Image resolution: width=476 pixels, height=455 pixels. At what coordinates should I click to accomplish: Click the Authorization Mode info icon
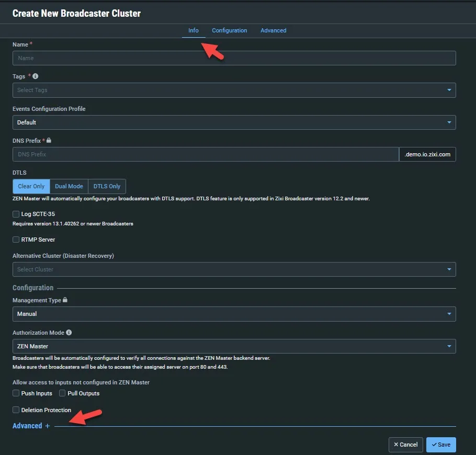(69, 333)
